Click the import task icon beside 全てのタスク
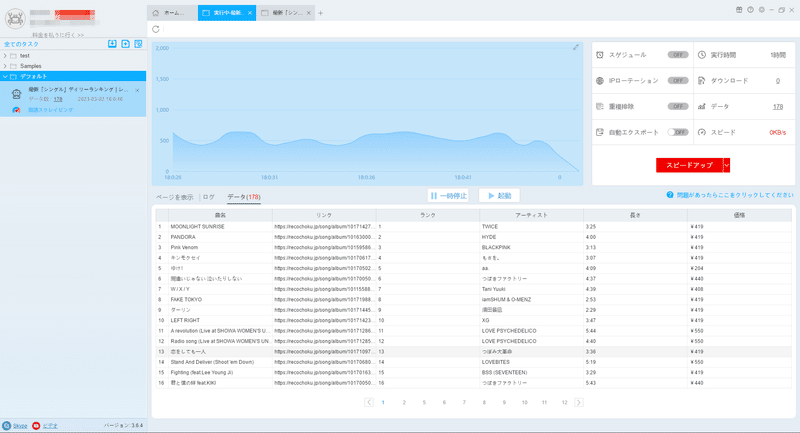The height and width of the screenshot is (433, 800). pyautogui.click(x=112, y=44)
